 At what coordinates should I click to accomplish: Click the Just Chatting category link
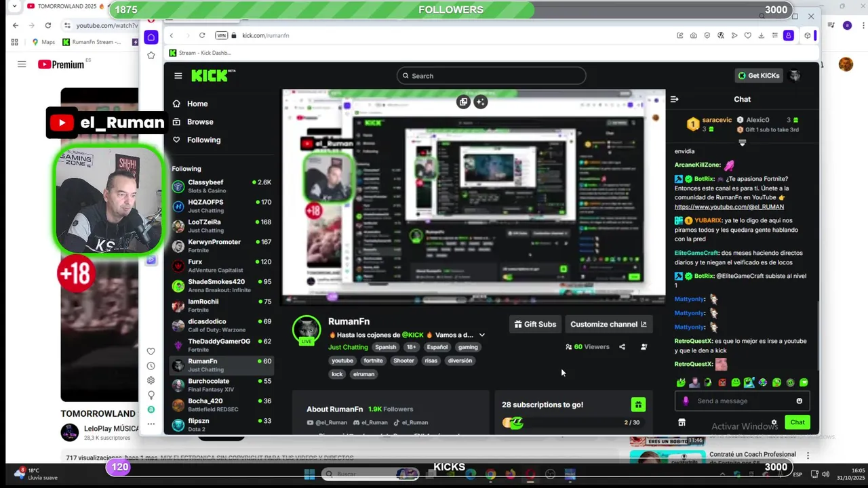point(348,347)
